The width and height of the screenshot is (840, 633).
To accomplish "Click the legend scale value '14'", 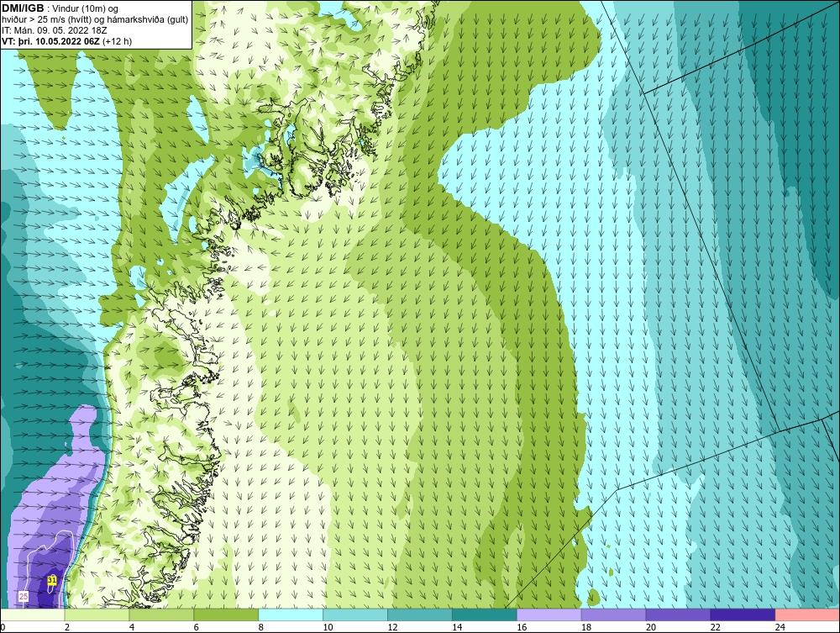I will tap(457, 627).
